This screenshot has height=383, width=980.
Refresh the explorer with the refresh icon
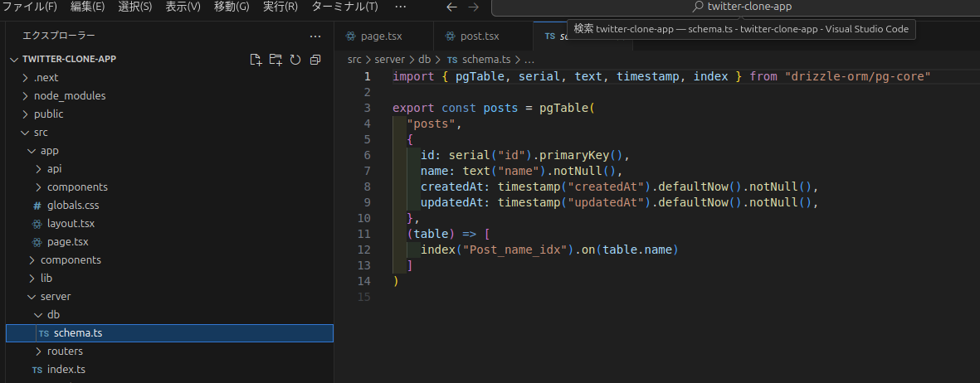click(295, 60)
